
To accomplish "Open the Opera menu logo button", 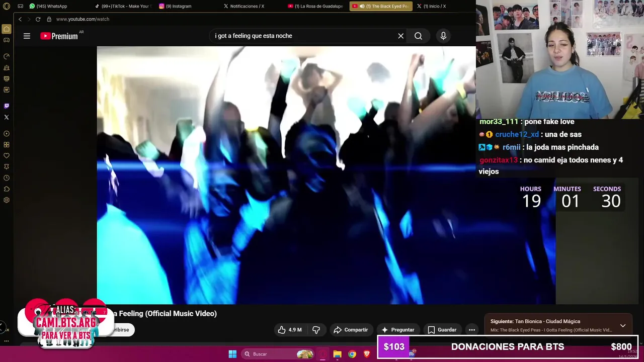I will pyautogui.click(x=7, y=6).
